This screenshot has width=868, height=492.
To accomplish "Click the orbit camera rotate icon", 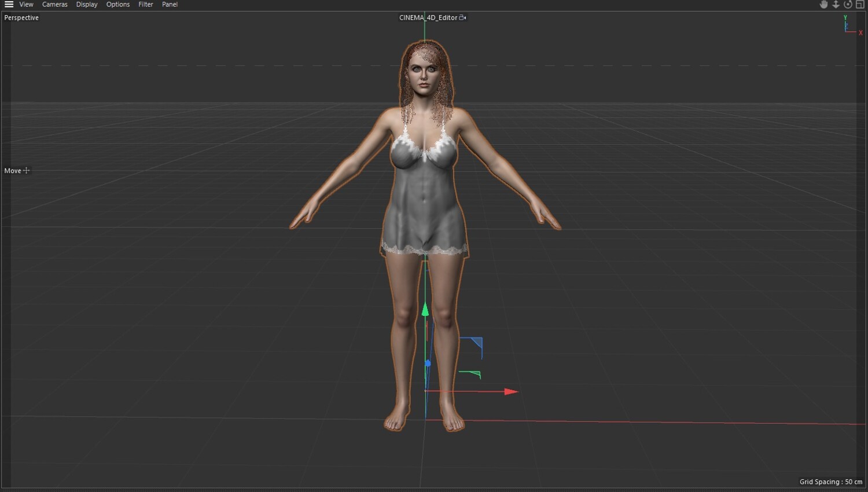I will point(848,4).
